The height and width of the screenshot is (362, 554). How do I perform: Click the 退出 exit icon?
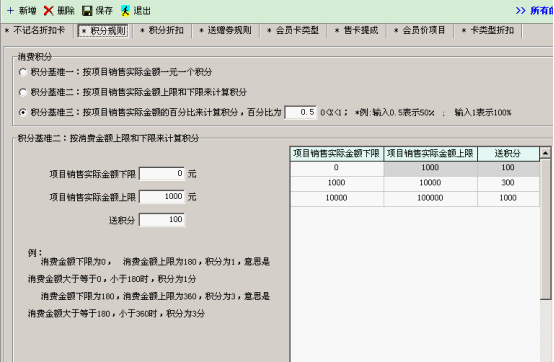[x=125, y=11]
